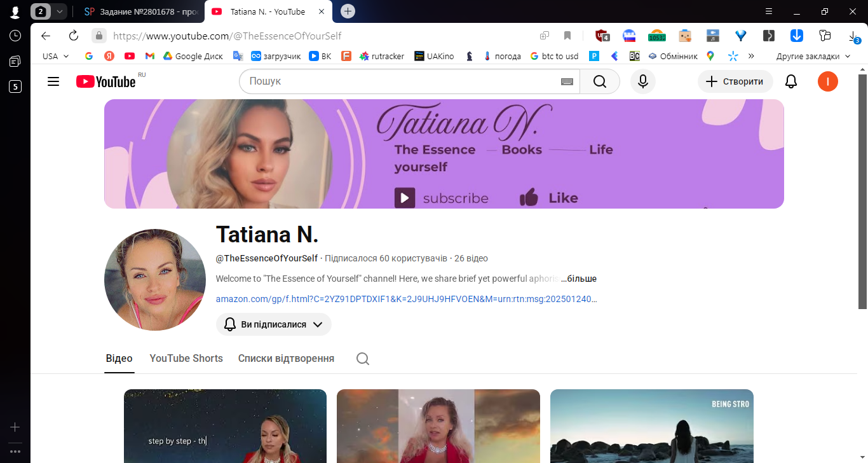The height and width of the screenshot is (463, 868).
Task: Open Google Maps bookmark icon
Action: (x=710, y=56)
